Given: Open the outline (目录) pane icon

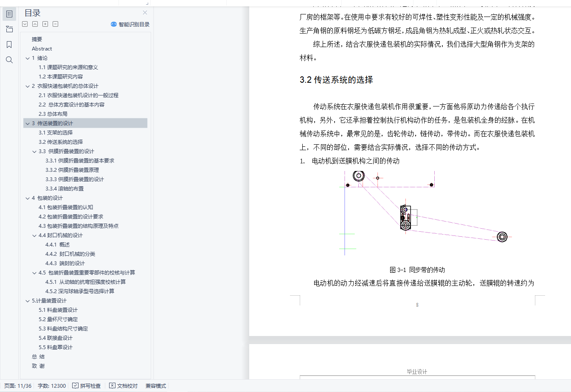Looking at the screenshot, I should 9,14.
